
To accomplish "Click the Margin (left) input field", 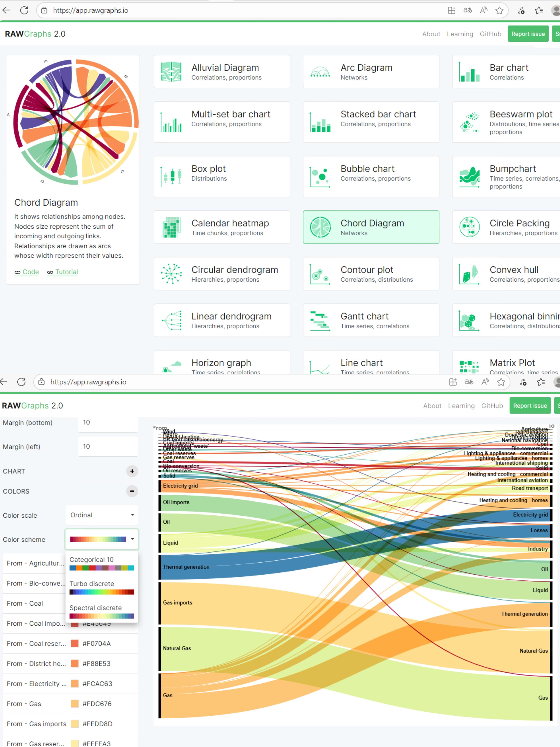I will click(108, 446).
